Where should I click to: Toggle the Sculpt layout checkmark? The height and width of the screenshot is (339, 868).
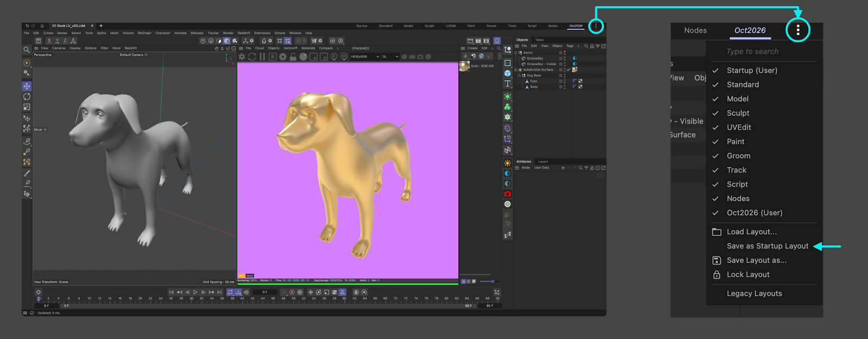click(716, 113)
